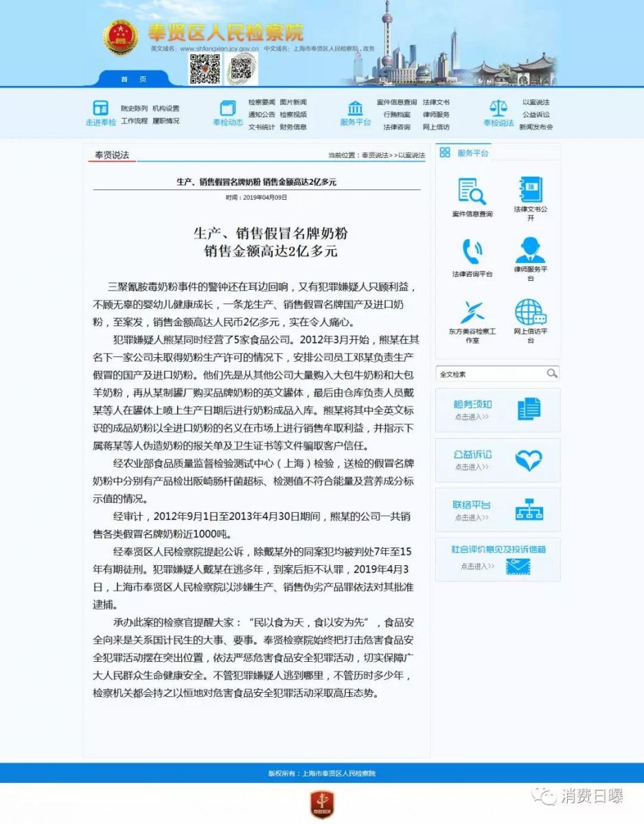The height and width of the screenshot is (824, 644).
Task: Open the 以案说法 menu link
Action: coord(536,102)
